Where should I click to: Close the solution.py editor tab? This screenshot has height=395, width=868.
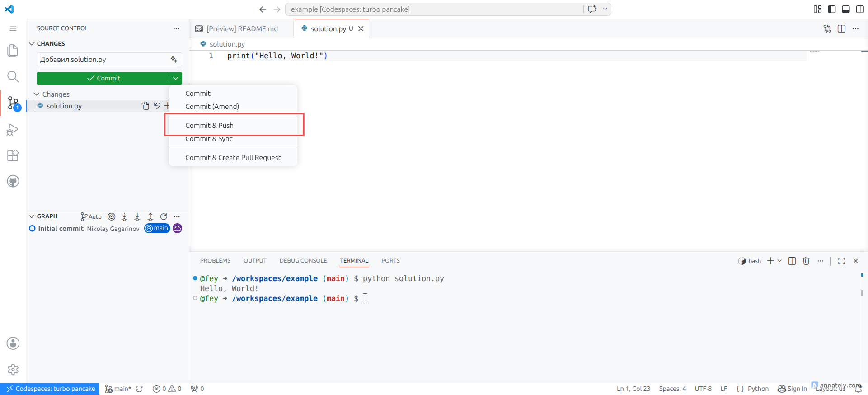[361, 28]
